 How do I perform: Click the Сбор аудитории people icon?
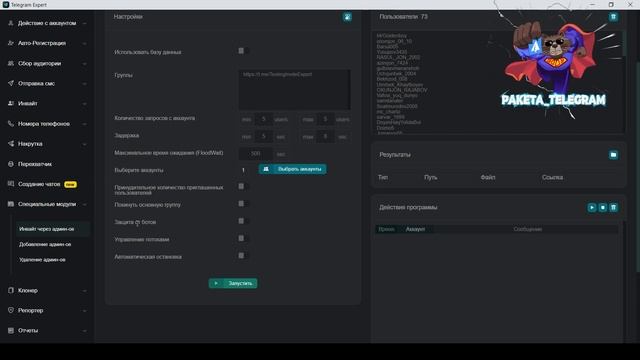[11, 63]
